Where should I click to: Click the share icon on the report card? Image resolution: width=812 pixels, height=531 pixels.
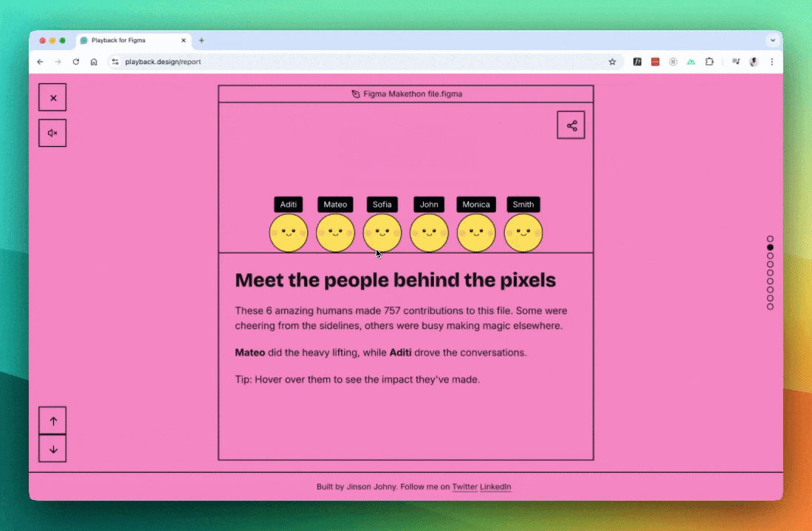pyautogui.click(x=571, y=125)
